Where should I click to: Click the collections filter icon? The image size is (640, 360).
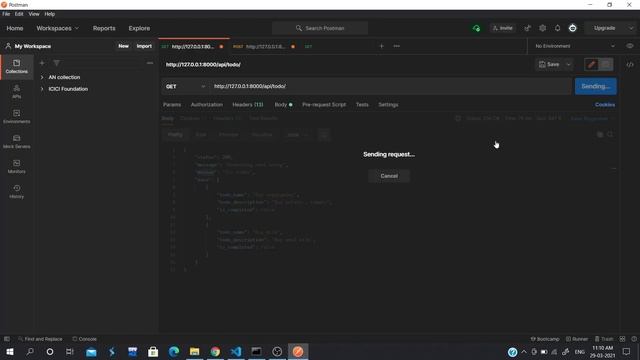point(56,63)
